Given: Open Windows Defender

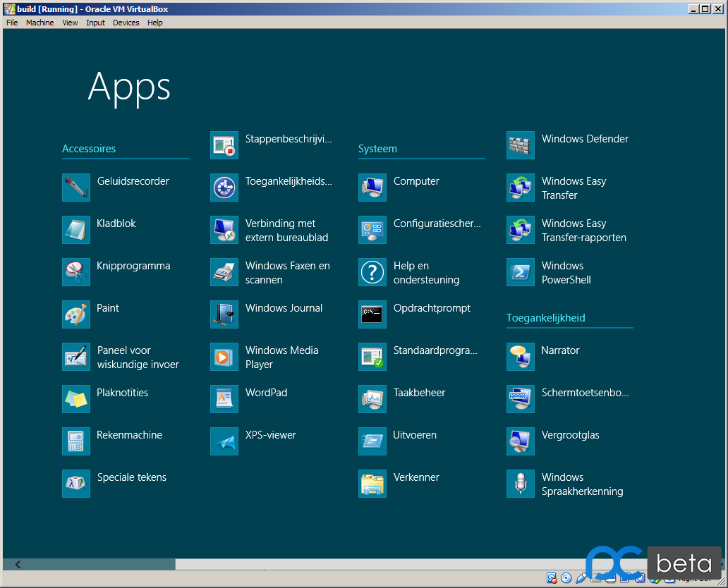Looking at the screenshot, I should pos(521,145).
